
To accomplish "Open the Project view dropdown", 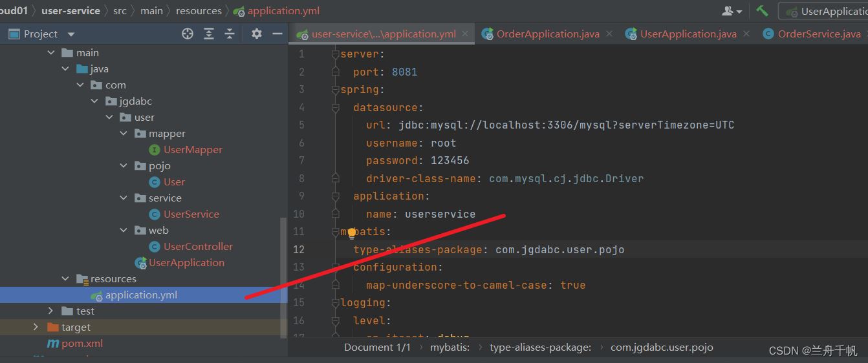I will (71, 34).
